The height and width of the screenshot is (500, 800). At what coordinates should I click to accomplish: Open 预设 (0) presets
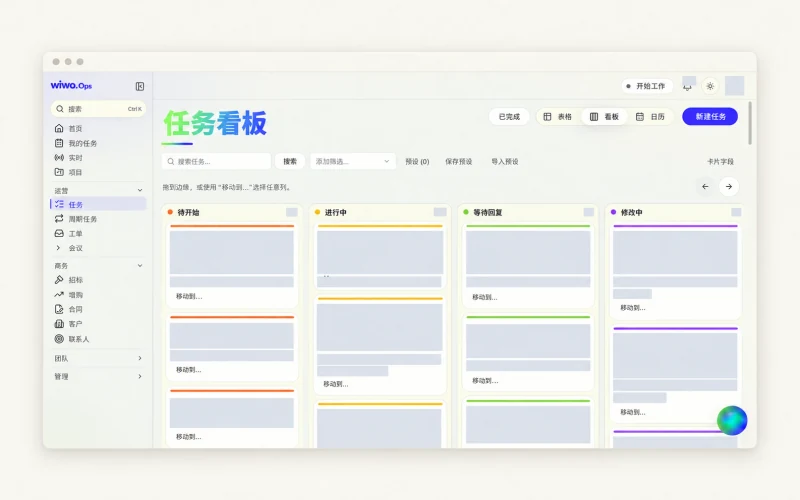point(417,161)
